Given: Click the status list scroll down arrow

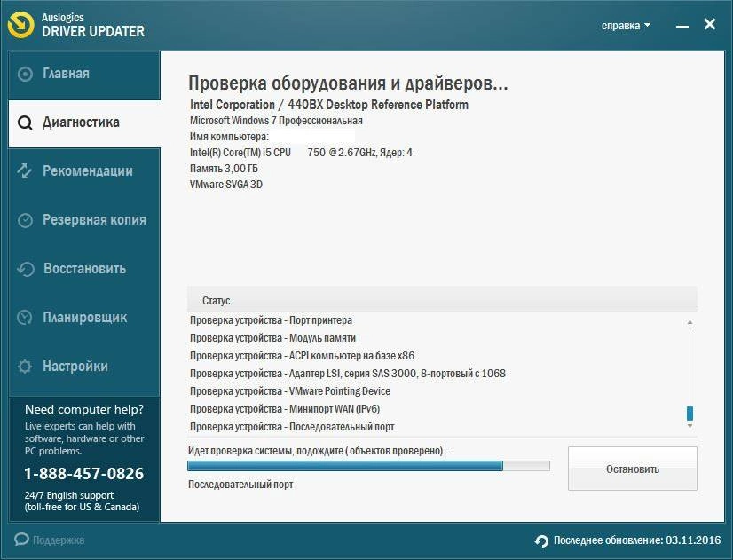Looking at the screenshot, I should coord(690,426).
